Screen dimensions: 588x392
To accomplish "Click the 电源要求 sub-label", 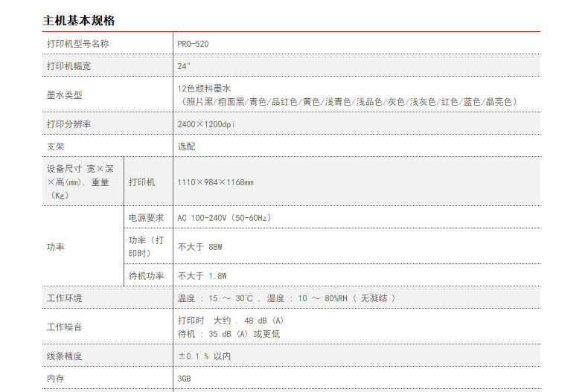I will pos(146,218).
